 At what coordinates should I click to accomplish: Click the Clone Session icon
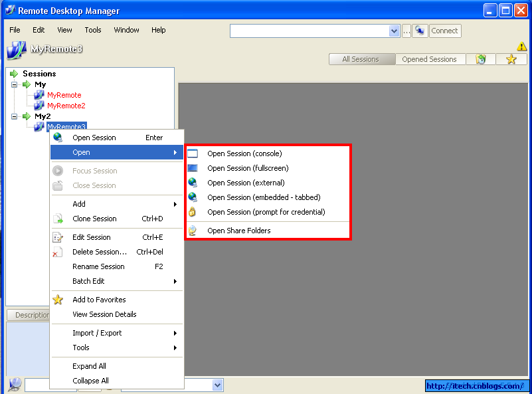click(x=58, y=219)
